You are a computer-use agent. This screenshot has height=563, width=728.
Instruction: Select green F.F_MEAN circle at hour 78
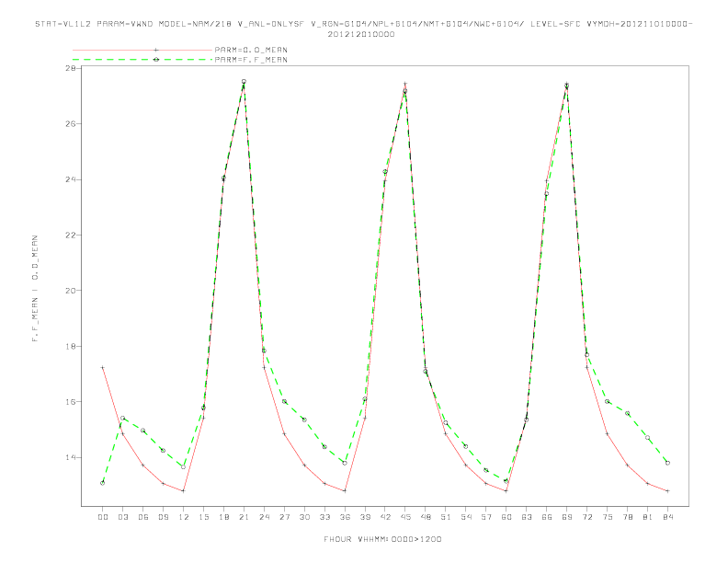click(627, 413)
